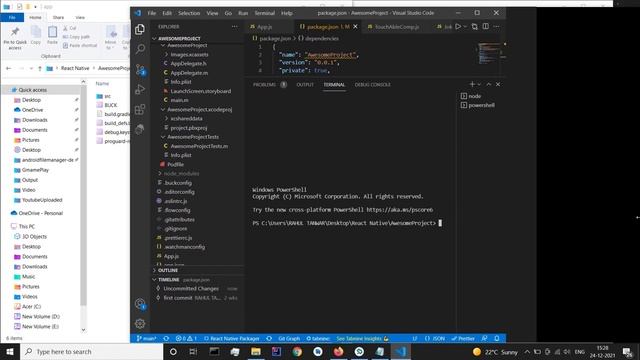
Task: Maximize the terminal panel with the up chevron
Action: [489, 84]
